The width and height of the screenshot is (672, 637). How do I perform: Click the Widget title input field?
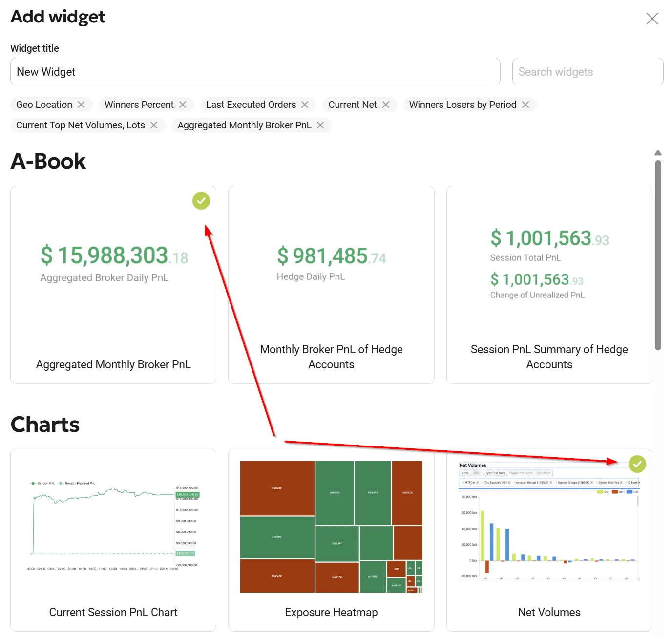click(255, 72)
